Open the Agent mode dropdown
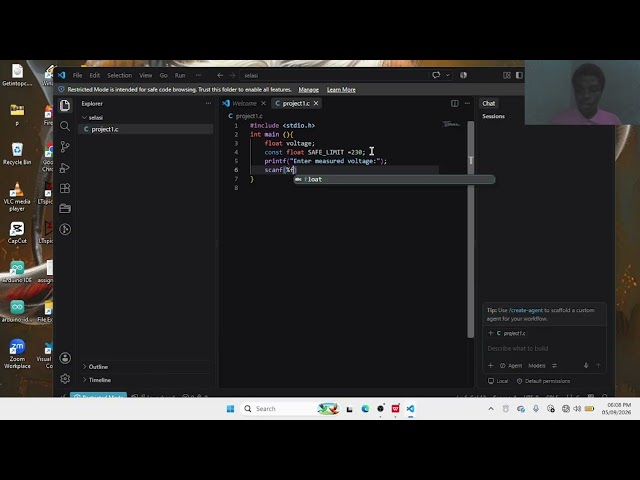The image size is (640, 480). pos(511,365)
